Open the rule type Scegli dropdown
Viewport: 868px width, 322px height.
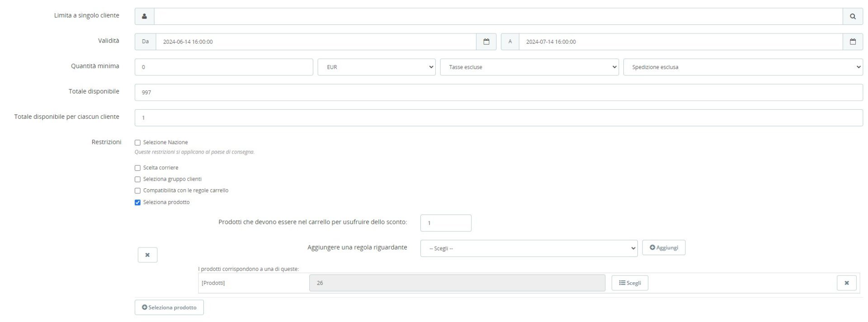(528, 248)
